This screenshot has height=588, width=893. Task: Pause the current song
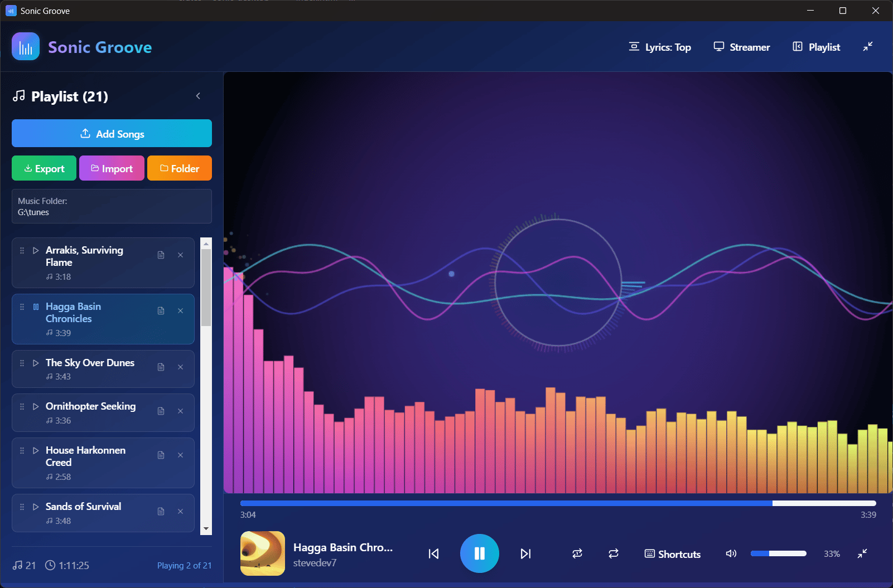point(480,553)
